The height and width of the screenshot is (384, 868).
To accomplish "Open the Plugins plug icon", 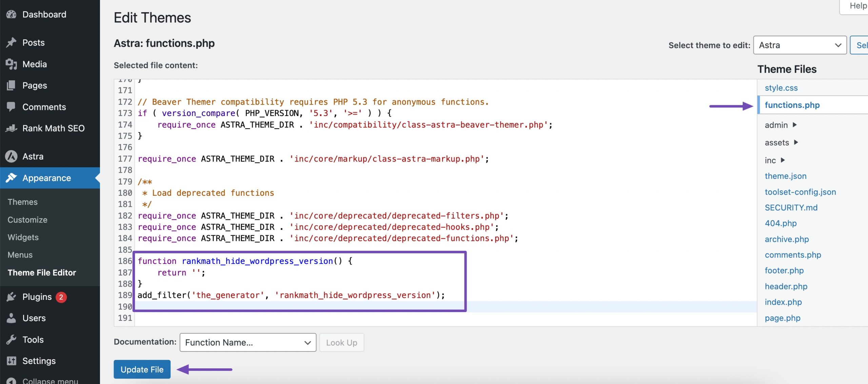I will coord(11,296).
